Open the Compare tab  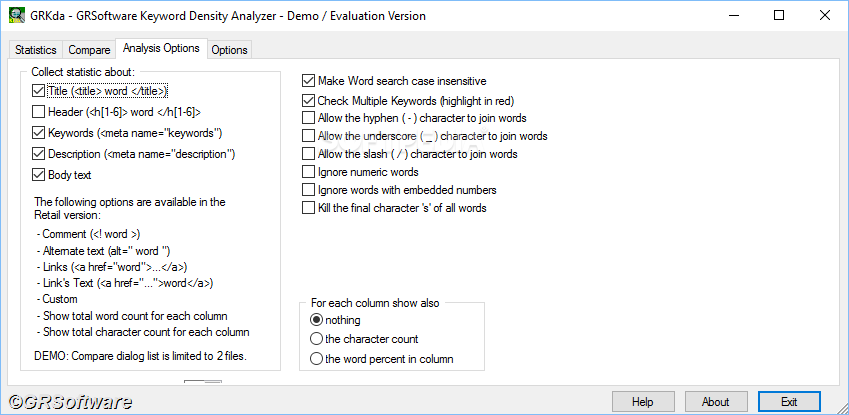point(89,50)
